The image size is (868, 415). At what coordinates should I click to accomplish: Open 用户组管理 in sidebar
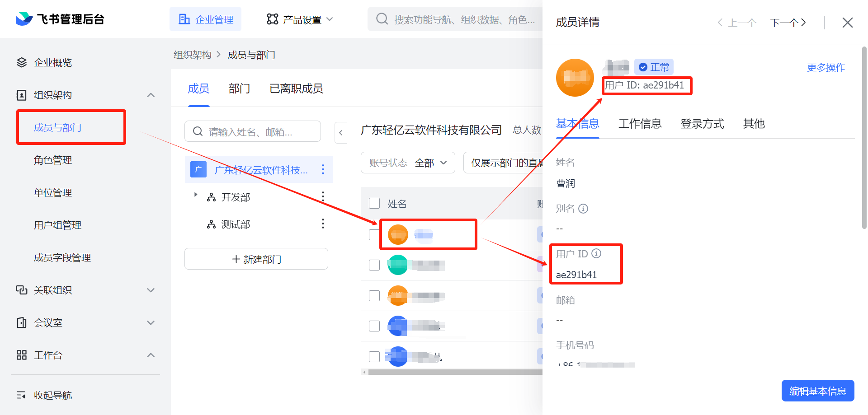[57, 225]
